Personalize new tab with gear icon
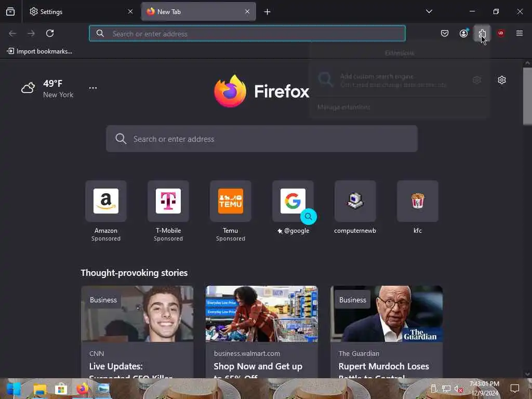 coord(502,80)
